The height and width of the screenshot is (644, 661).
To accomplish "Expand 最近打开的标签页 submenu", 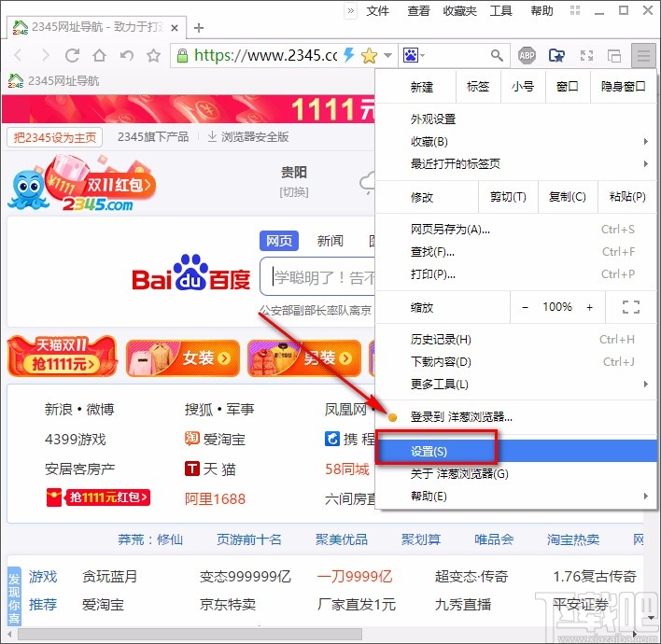I will point(515,164).
